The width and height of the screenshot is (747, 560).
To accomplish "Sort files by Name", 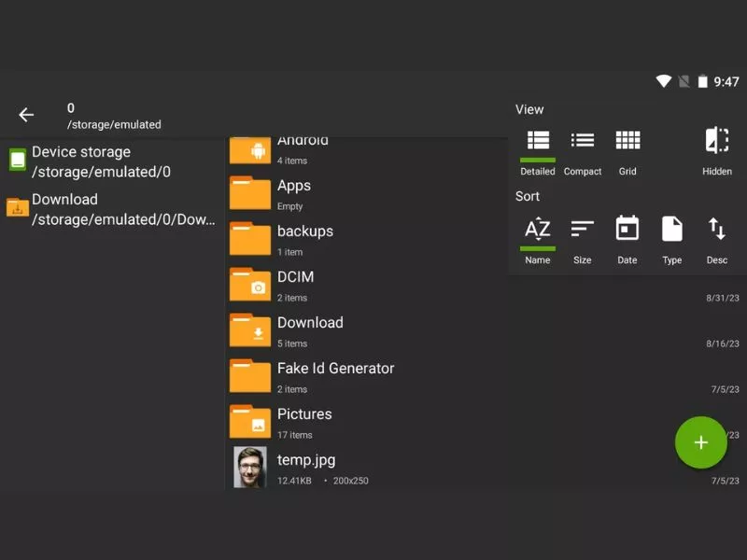I will pos(538,229).
